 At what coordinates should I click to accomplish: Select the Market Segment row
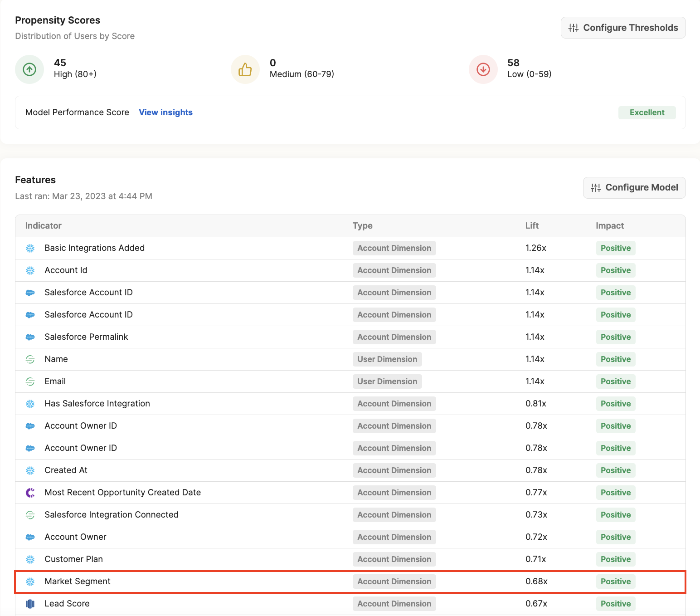point(78,582)
